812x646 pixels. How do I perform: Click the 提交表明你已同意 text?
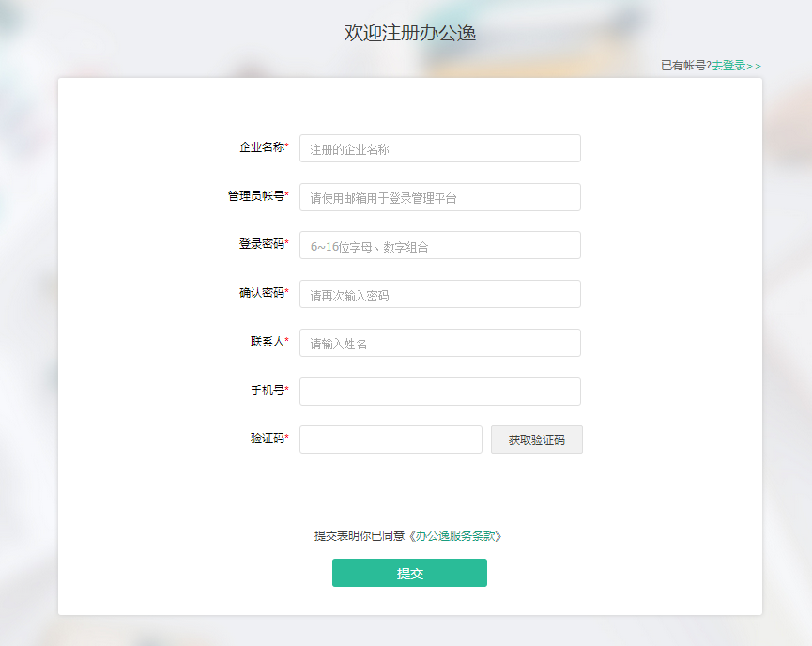click(x=360, y=536)
